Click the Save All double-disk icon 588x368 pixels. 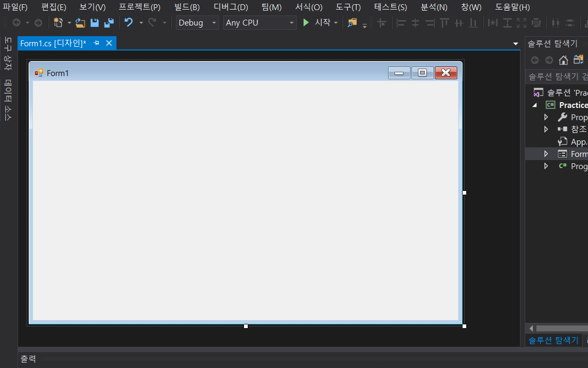pyautogui.click(x=109, y=23)
